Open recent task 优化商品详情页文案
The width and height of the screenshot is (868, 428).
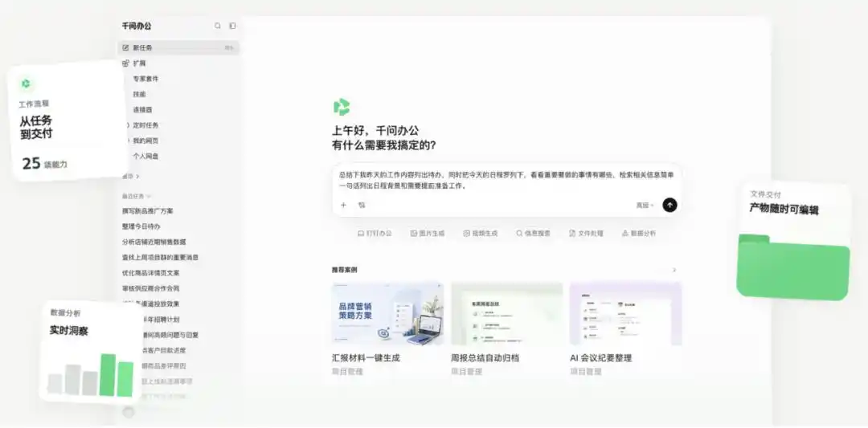click(150, 272)
